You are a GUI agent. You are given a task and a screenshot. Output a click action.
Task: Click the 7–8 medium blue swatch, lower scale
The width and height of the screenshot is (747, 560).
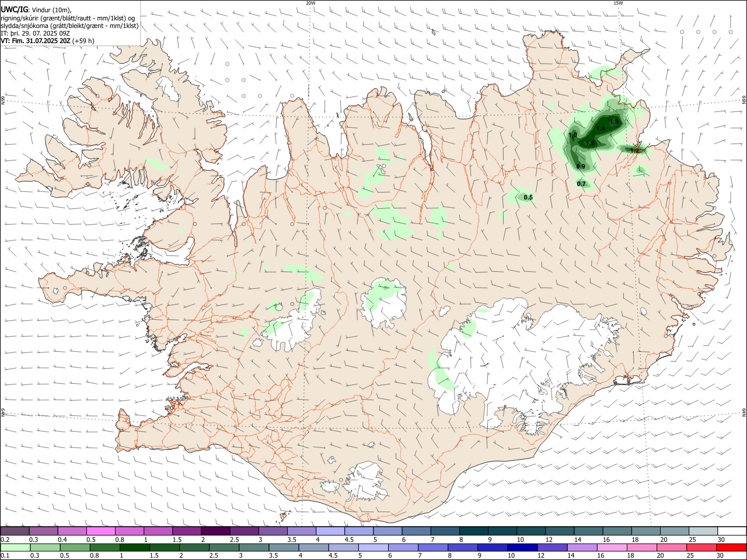click(433, 548)
